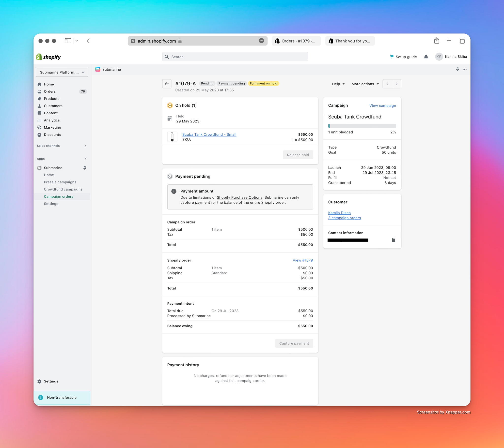This screenshot has width=504, height=448.
Task: Copy contact info with clipboard icon
Action: pyautogui.click(x=394, y=240)
